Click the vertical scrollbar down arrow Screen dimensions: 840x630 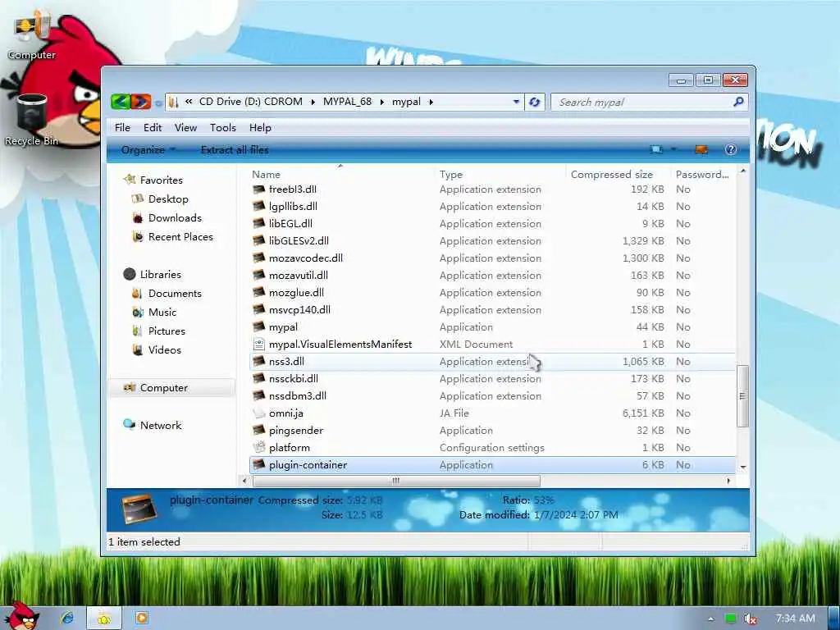click(x=743, y=467)
